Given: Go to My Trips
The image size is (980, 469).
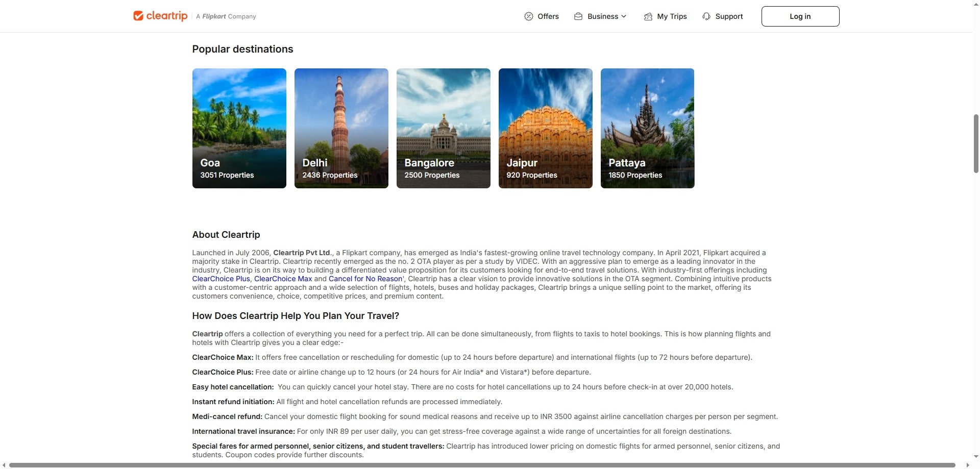Looking at the screenshot, I should (x=672, y=16).
